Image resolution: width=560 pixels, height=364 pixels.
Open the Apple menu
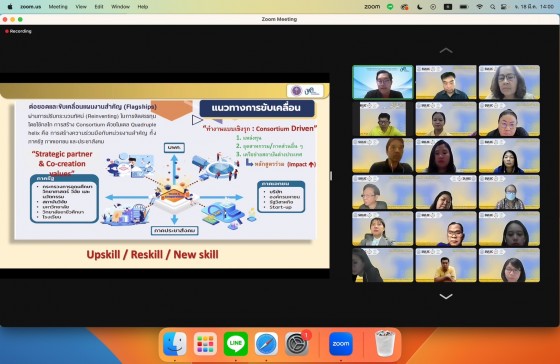pos(10,6)
